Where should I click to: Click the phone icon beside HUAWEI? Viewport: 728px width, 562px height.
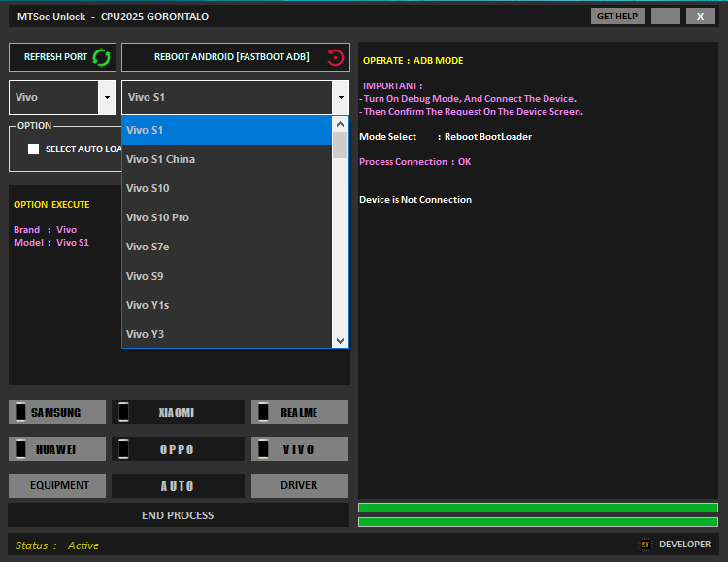coord(20,448)
